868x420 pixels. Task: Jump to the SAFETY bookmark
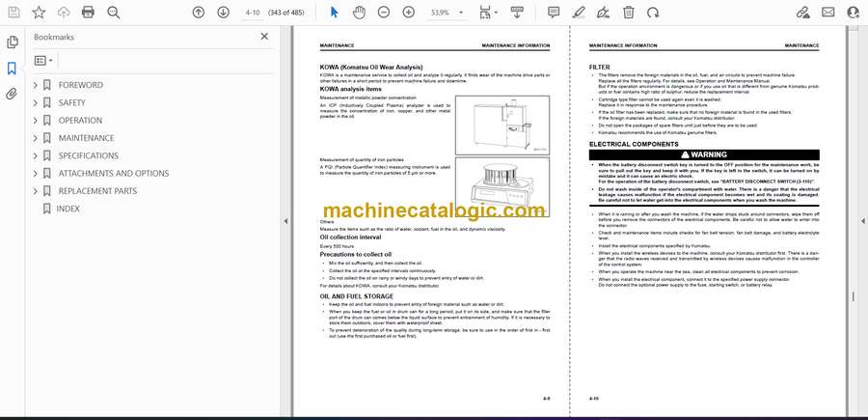[x=72, y=102]
